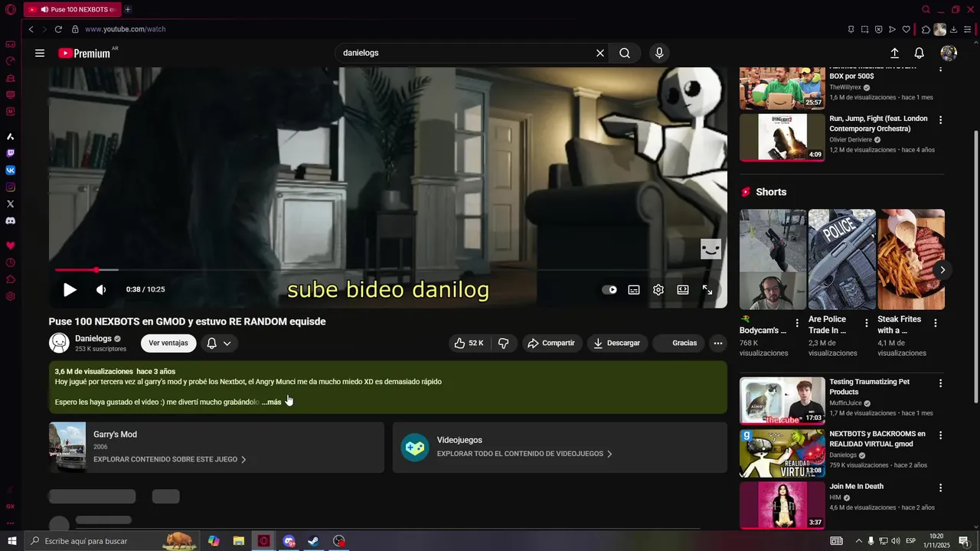Click Windows taskbar search box
Image resolution: width=980 pixels, height=551 pixels.
(x=113, y=541)
